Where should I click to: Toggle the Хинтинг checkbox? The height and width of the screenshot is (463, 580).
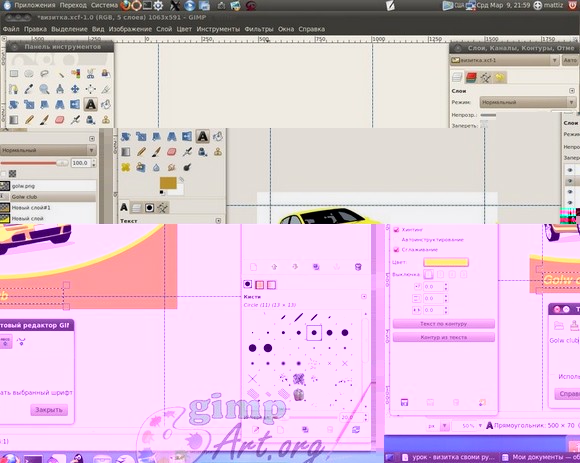[x=396, y=230]
